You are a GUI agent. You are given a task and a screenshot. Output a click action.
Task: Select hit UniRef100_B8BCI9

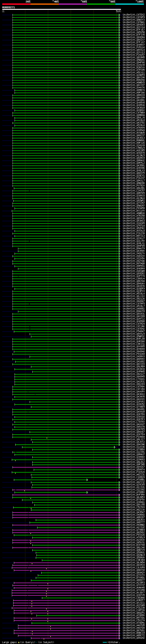tap(134, 633)
